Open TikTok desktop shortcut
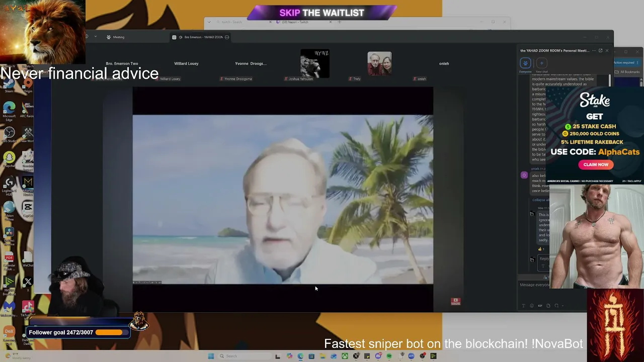This screenshot has width=644, height=362. 28,308
